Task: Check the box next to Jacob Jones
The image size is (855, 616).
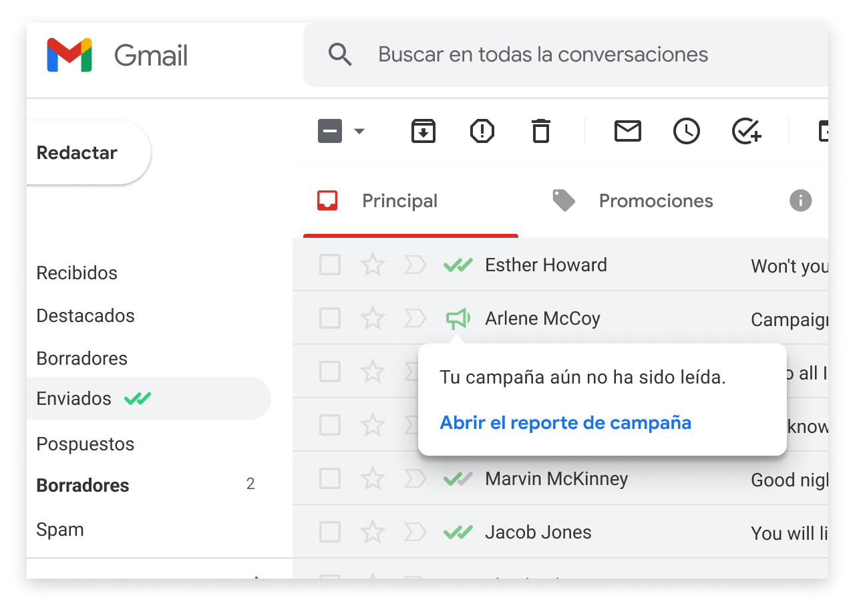Action: click(x=329, y=532)
